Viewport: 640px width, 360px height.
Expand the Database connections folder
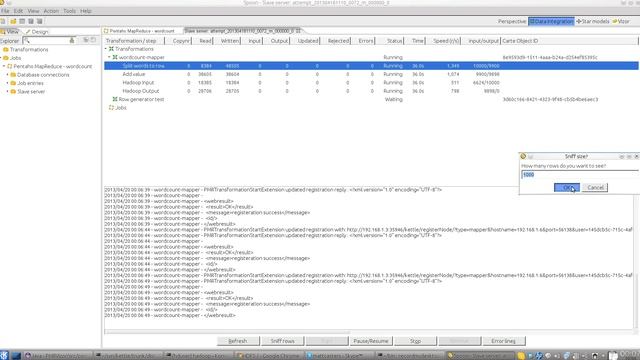pos(8,75)
